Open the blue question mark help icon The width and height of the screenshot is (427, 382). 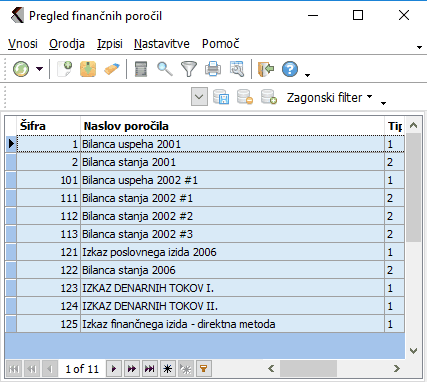(x=290, y=69)
